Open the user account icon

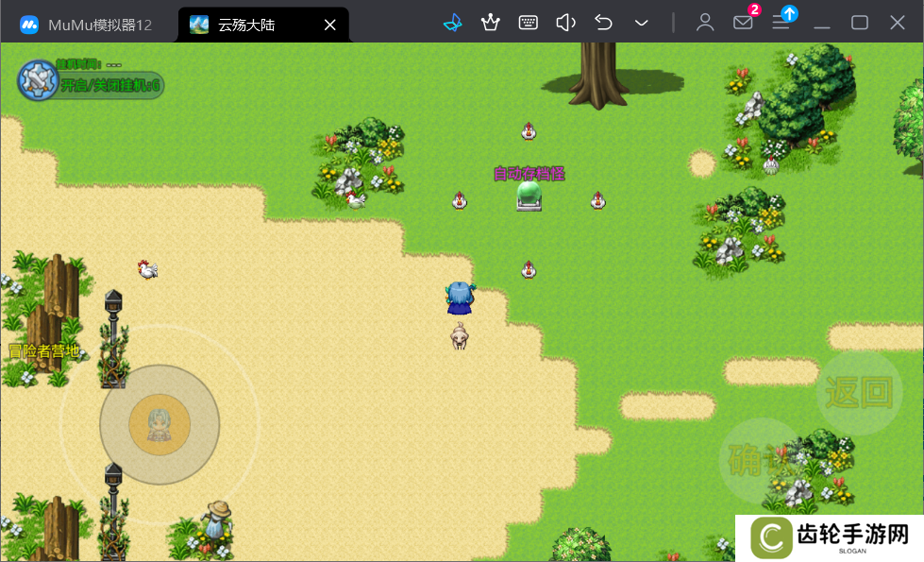click(x=705, y=23)
